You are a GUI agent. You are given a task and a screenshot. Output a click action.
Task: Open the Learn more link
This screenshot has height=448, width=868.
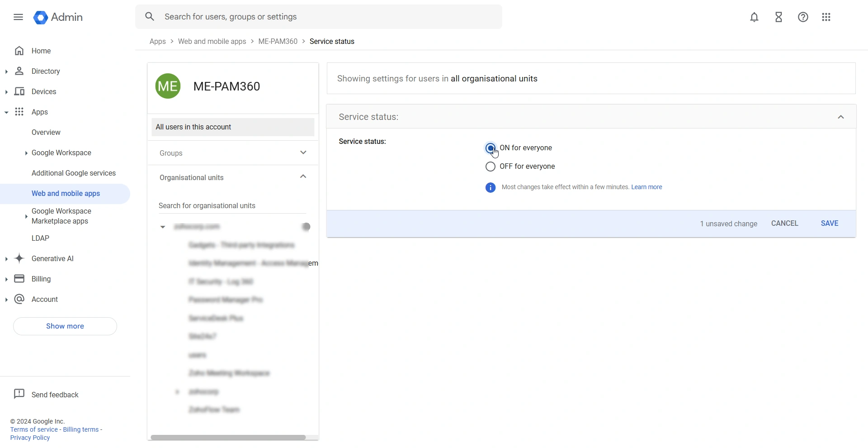click(x=646, y=187)
